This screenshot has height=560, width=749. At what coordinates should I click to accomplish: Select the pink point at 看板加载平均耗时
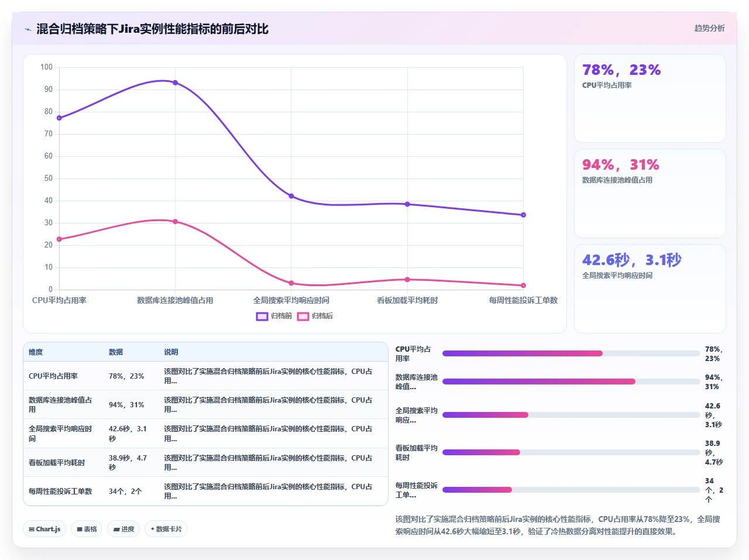tap(407, 280)
